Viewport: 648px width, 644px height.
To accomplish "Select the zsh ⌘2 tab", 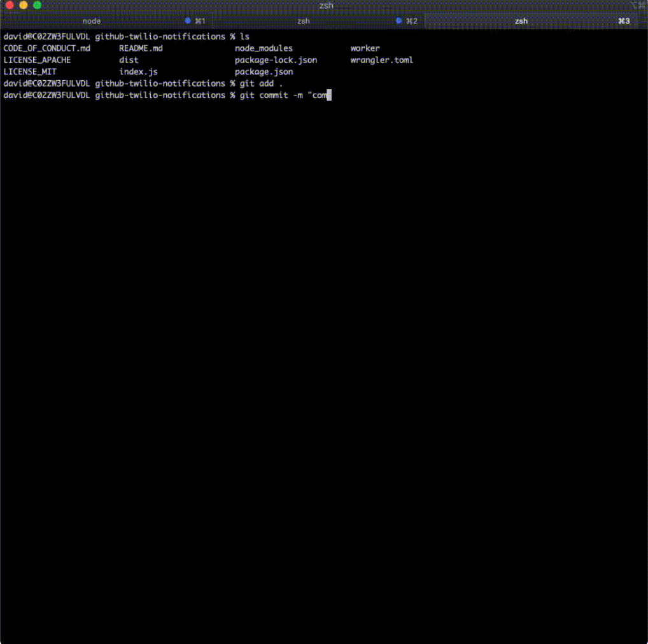I will click(x=303, y=20).
